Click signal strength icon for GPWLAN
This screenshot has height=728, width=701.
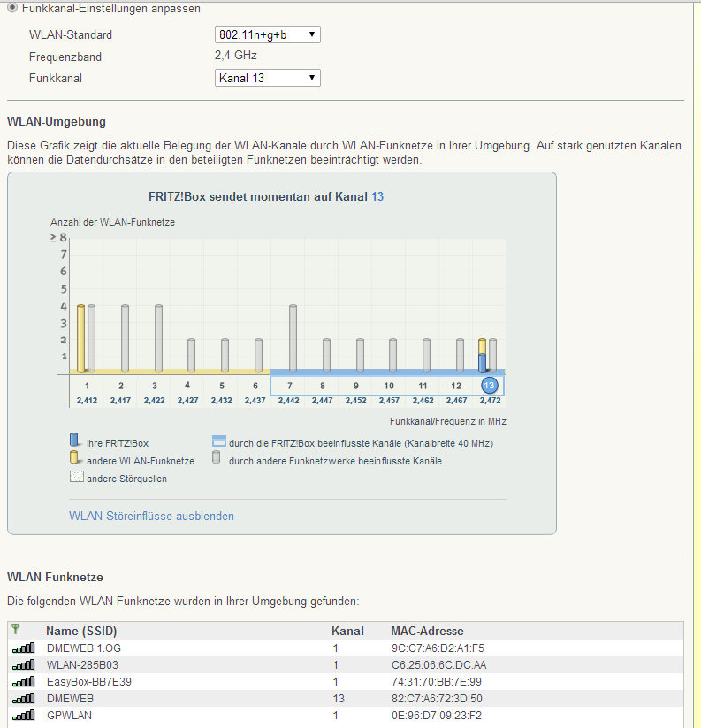(22, 716)
